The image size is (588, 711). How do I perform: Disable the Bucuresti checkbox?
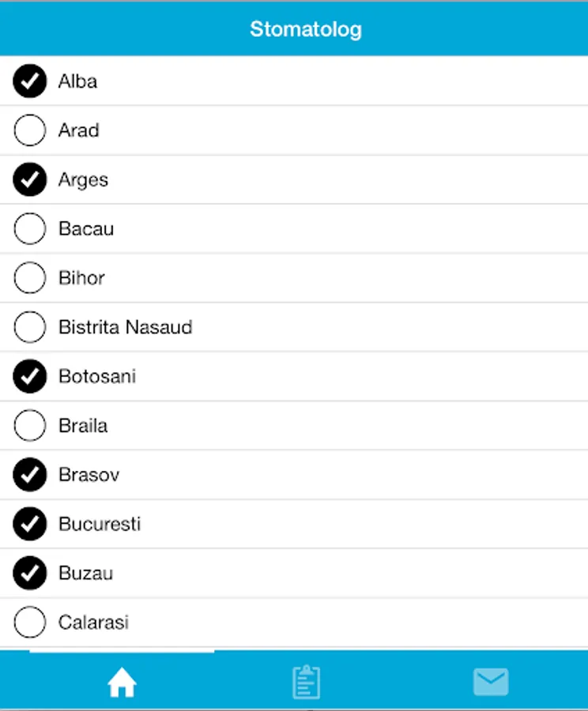point(30,524)
